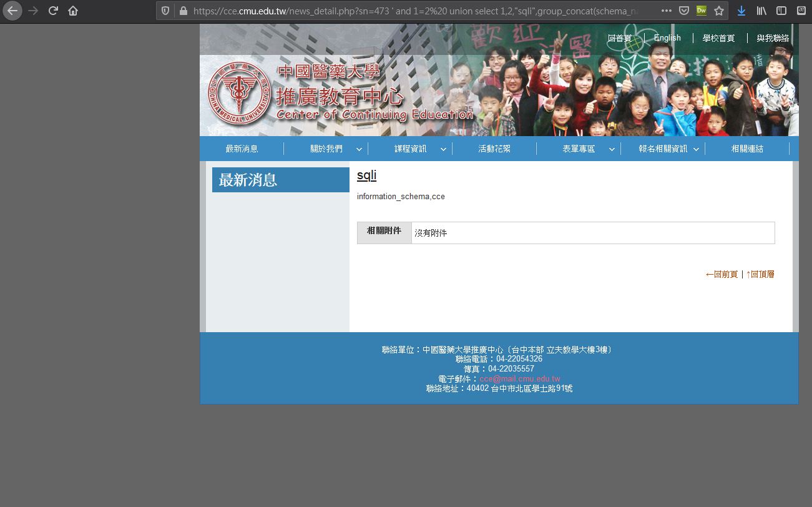Open tracking protection shield in address bar

pos(165,11)
